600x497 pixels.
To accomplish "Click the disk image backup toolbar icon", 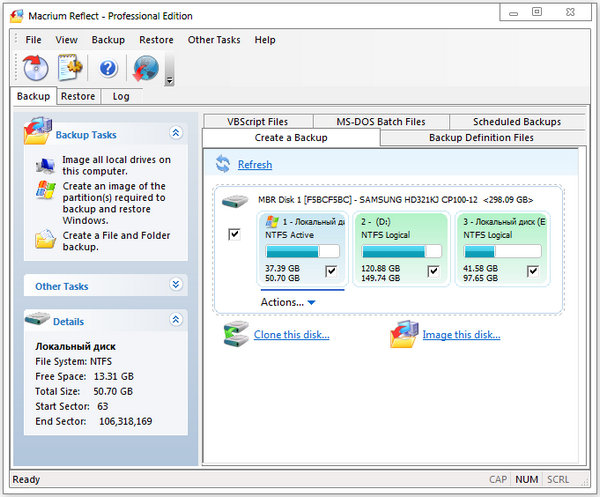I will (x=36, y=68).
